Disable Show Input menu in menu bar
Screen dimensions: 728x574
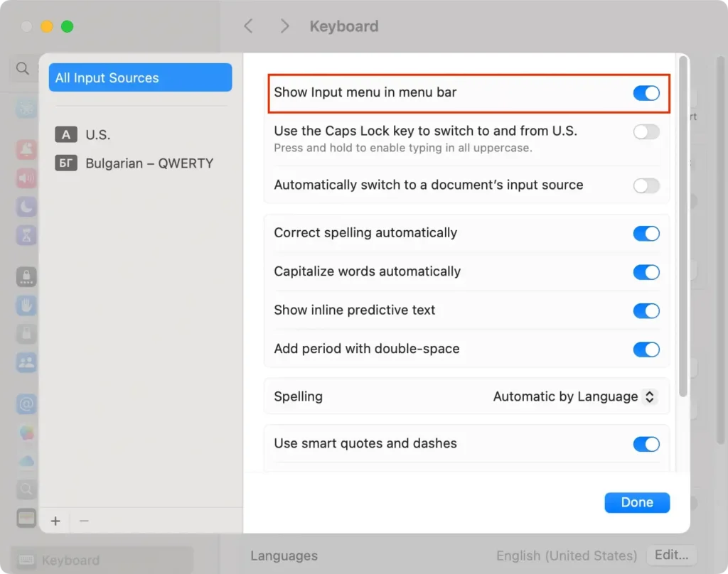tap(646, 93)
